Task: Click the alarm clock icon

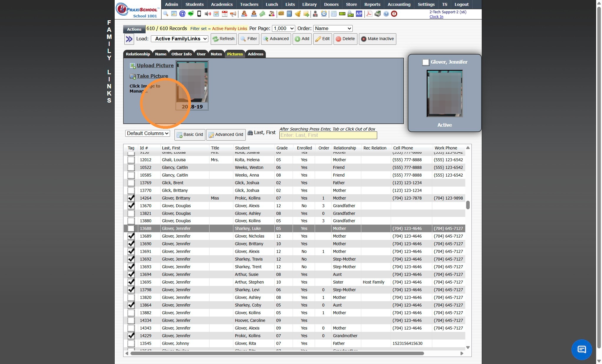Action: tap(324, 14)
